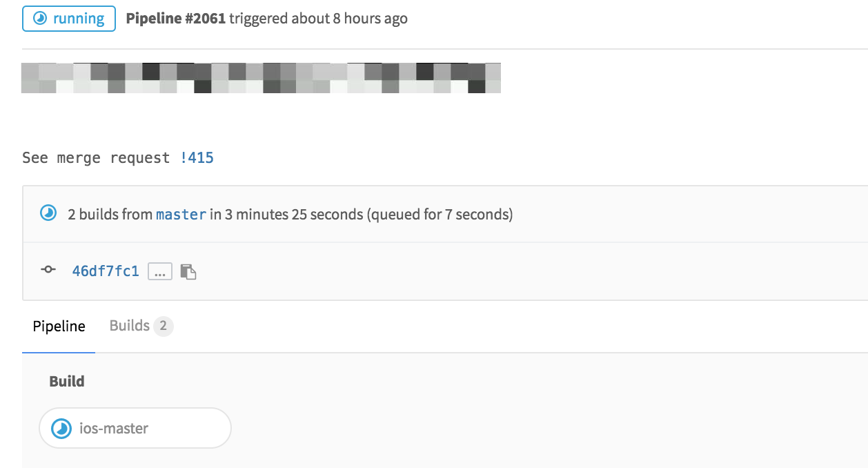
Task: Click the pixelated commit author avatar strip
Action: pos(261,77)
